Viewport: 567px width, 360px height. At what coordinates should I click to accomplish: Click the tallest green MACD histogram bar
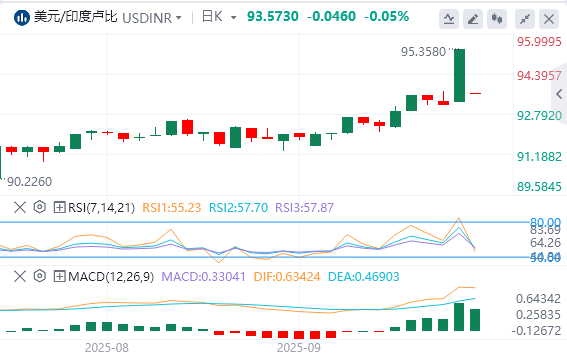click(459, 317)
